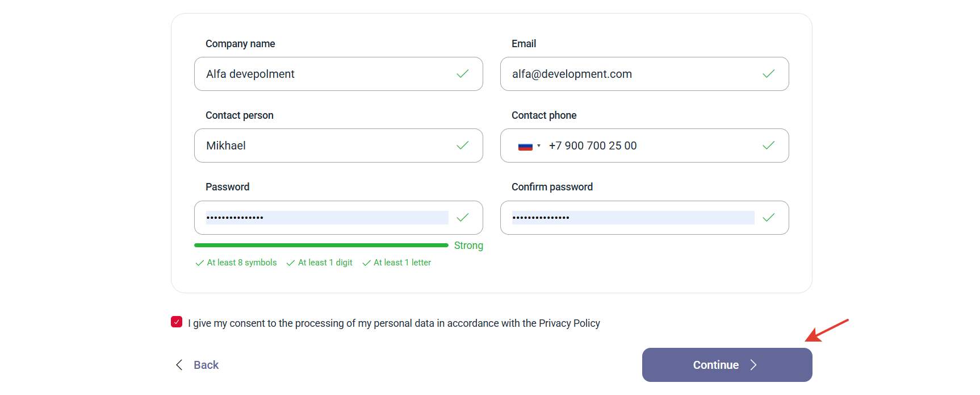Screen dimensions: 980x395
Task: Click the checkmark in Contact phone field
Action: pos(769,145)
